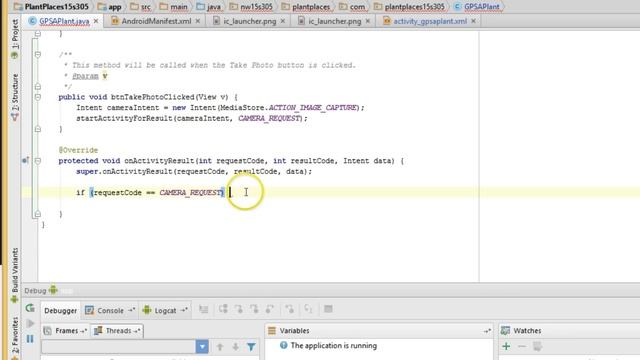Click the app folder breadcrumb
The height and width of the screenshot is (360, 640).
tap(110, 7)
